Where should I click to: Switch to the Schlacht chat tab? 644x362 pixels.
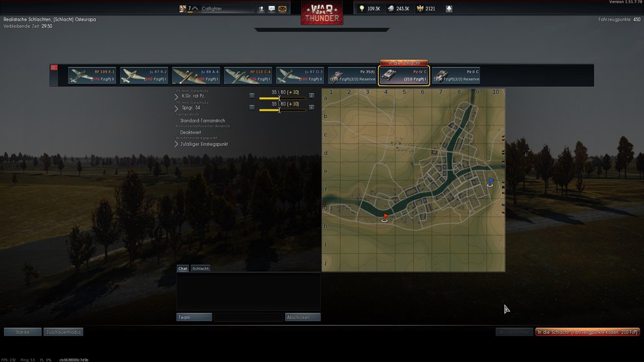click(201, 269)
